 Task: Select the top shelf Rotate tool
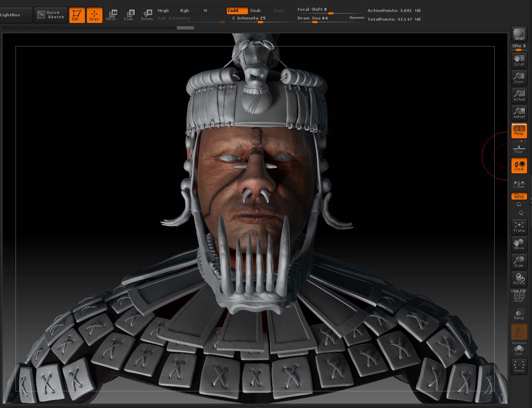[147, 15]
